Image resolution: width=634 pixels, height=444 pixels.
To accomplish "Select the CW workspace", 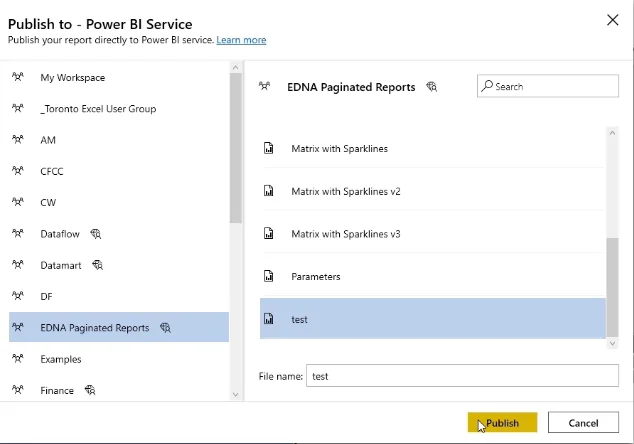I will pyautogui.click(x=119, y=202).
